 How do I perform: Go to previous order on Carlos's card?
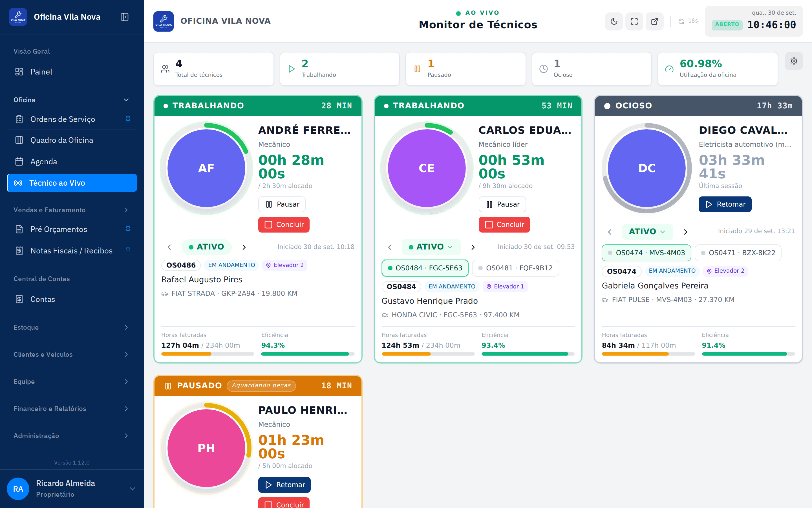coord(390,247)
